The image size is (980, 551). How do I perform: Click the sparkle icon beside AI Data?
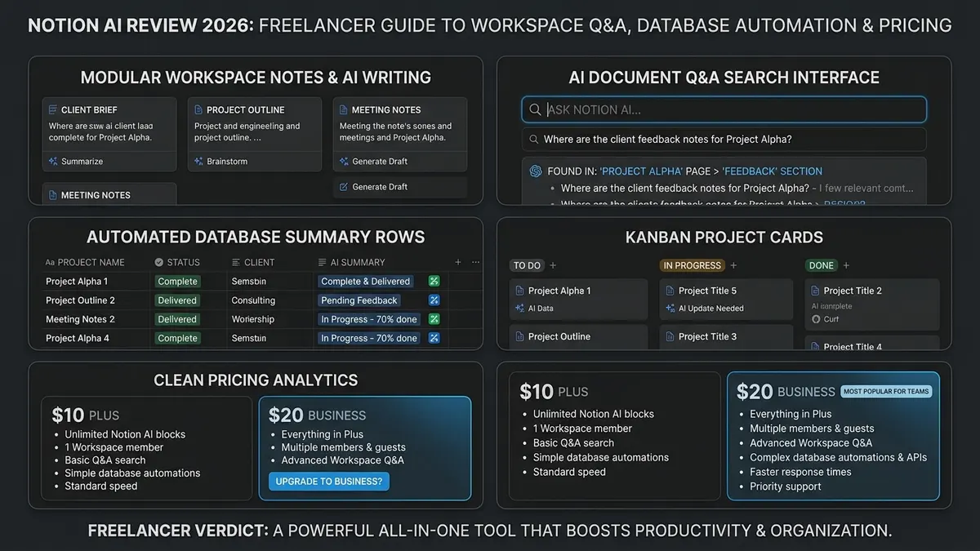click(519, 309)
